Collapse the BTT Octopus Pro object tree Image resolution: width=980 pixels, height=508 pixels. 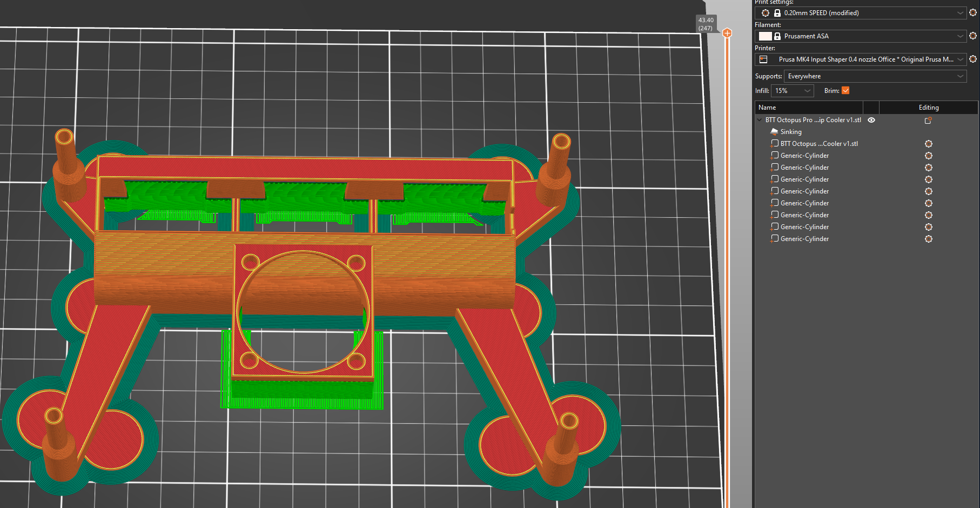point(760,120)
